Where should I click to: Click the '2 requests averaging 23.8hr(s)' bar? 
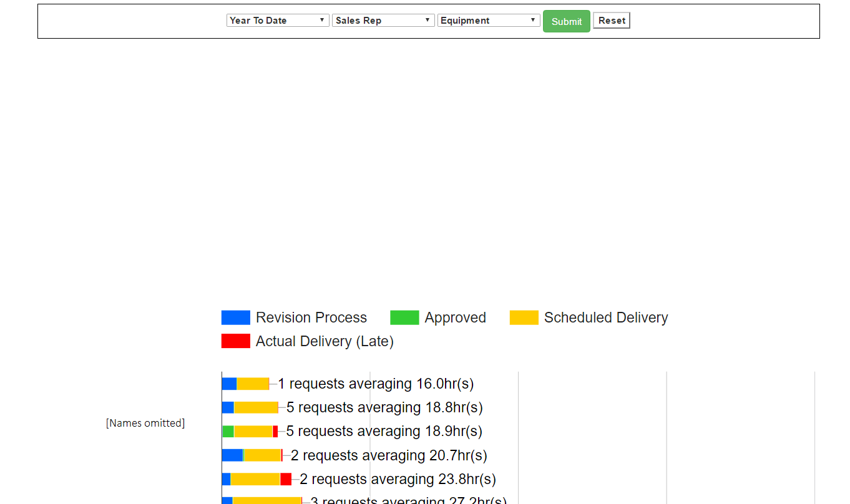click(256, 479)
